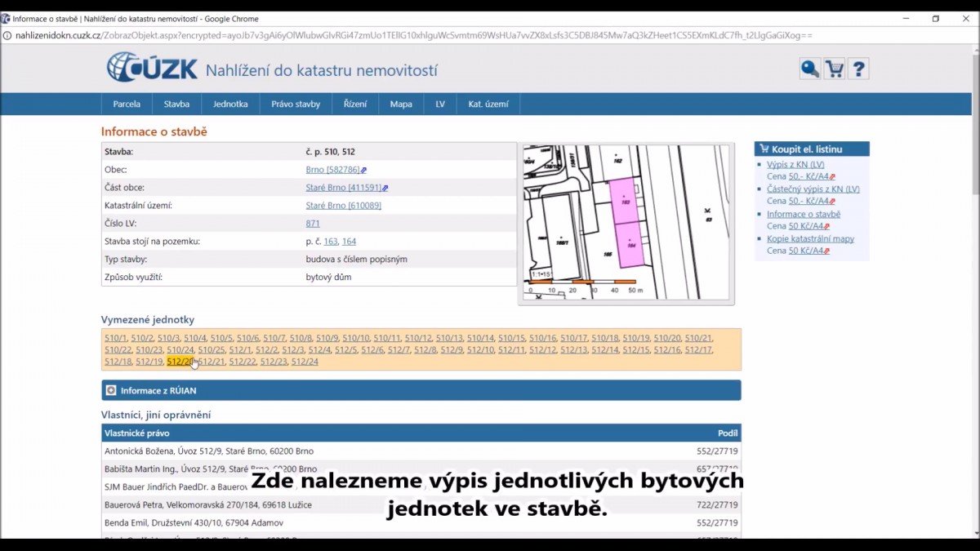Select the Benda Emil owner row
The height and width of the screenshot is (551, 980).
tap(421, 522)
